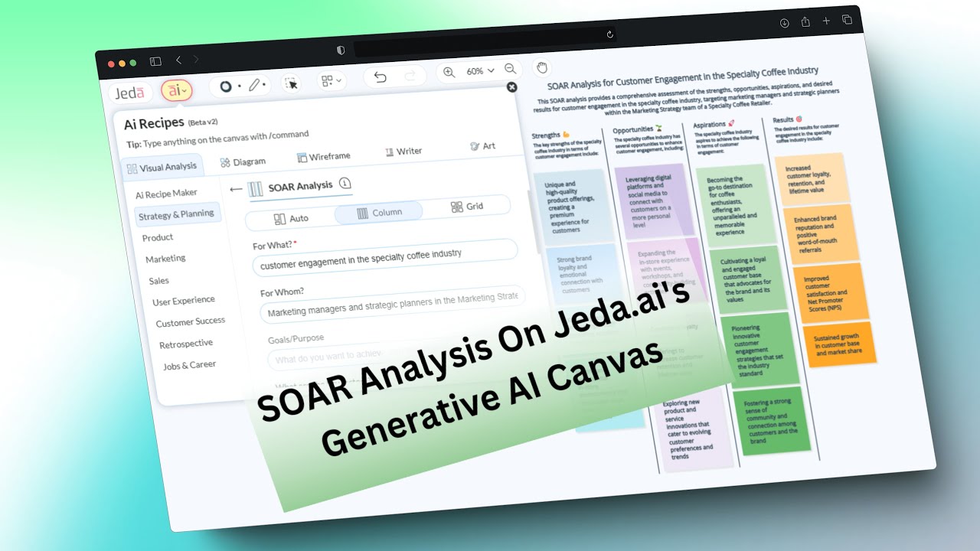Redo the canvas action
Viewport: 980px width, 551px height.
(x=410, y=75)
